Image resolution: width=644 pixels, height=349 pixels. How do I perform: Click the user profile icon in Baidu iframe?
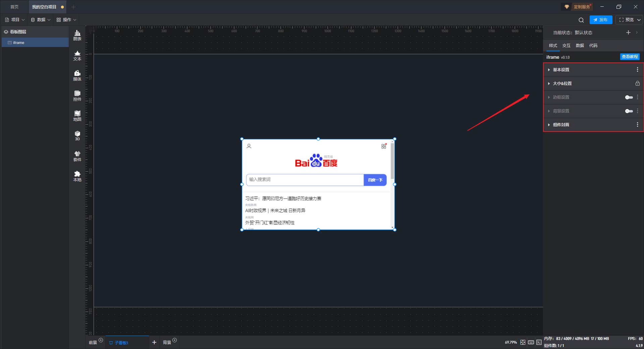[x=249, y=146]
